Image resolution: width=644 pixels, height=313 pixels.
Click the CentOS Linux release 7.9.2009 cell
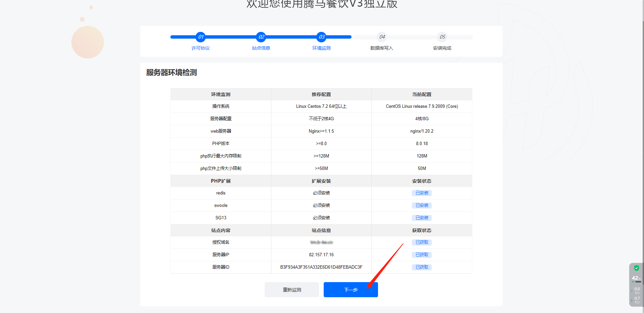tap(422, 106)
